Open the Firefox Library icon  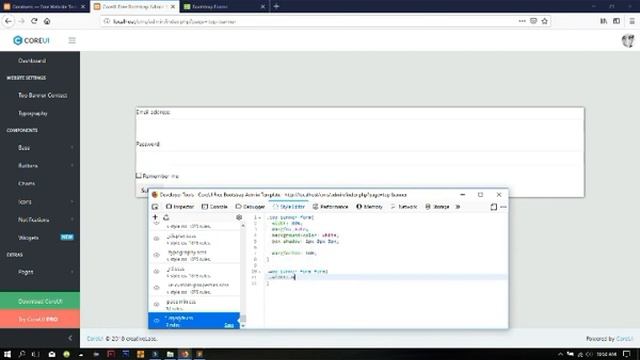(x=604, y=21)
